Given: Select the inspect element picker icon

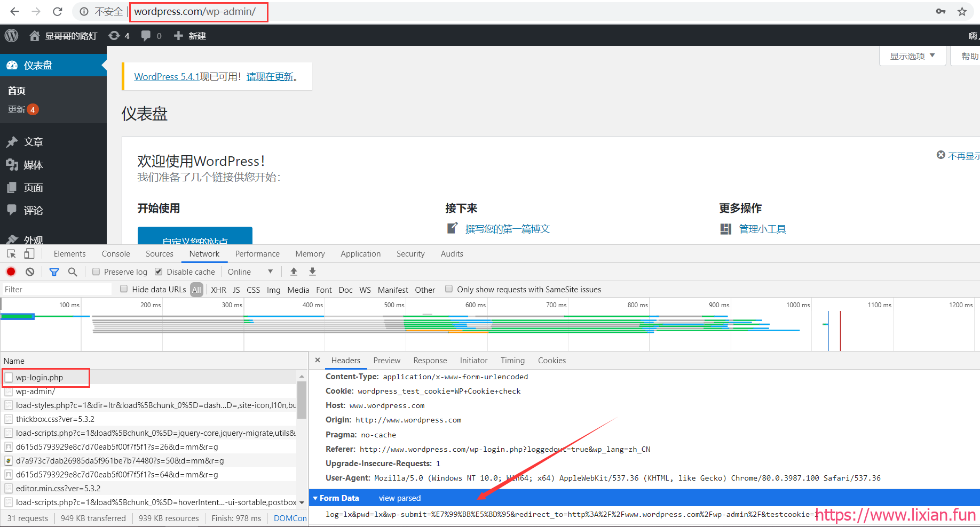Looking at the screenshot, I should (x=11, y=254).
